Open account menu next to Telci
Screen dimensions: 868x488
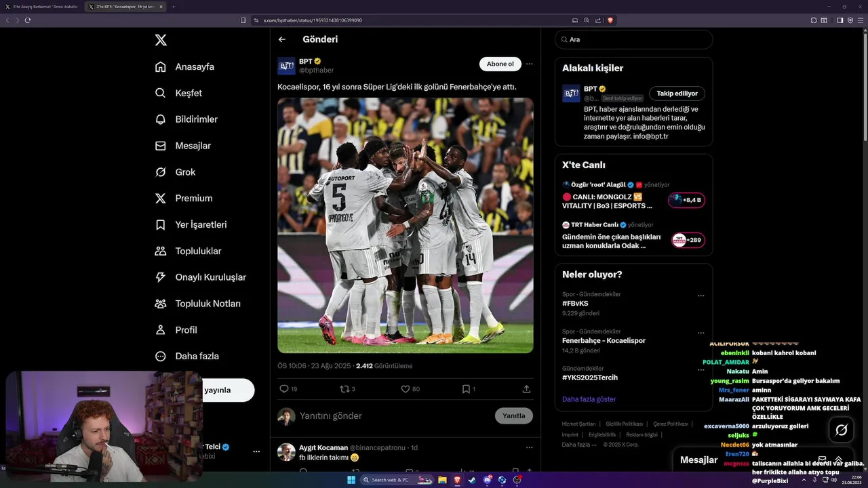click(x=256, y=451)
